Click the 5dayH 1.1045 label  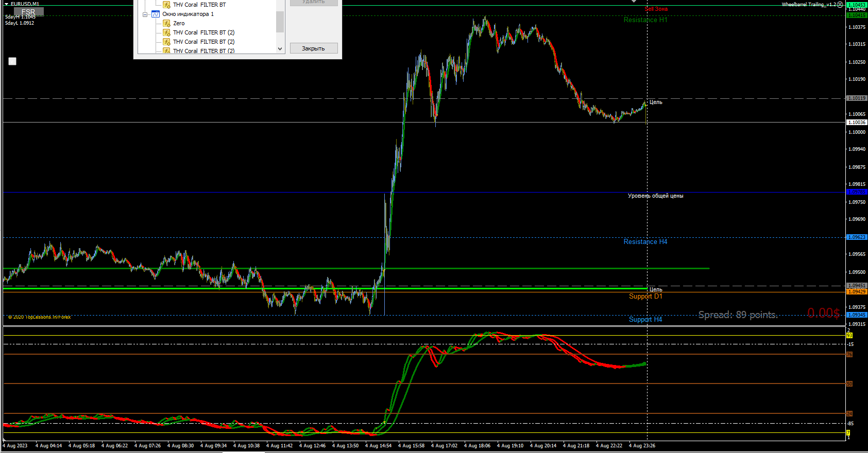point(20,17)
